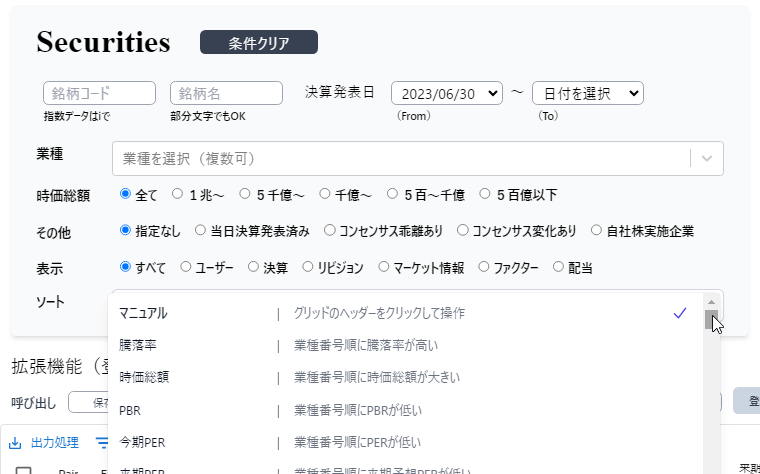Image resolution: width=760 pixels, height=474 pixels.
Task: Open the 日付を選択 To date dropdown
Action: [x=587, y=93]
